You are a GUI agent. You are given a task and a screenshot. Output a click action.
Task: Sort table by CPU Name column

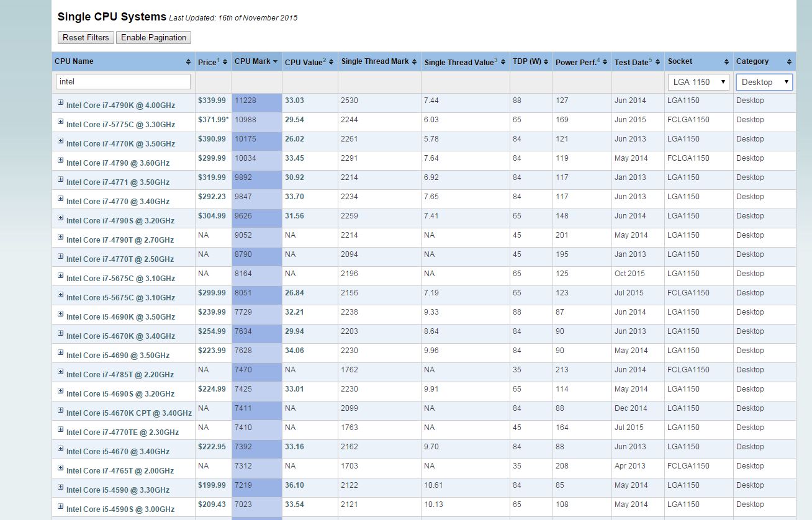click(123, 61)
